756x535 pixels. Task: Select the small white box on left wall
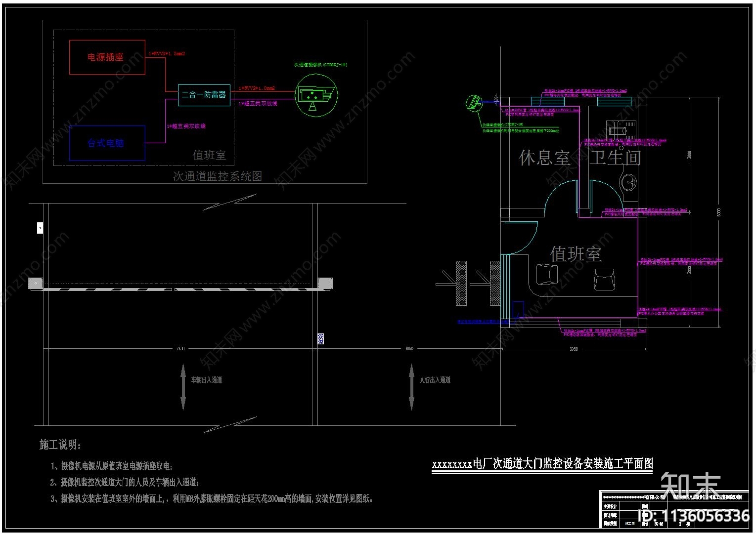(x=41, y=228)
